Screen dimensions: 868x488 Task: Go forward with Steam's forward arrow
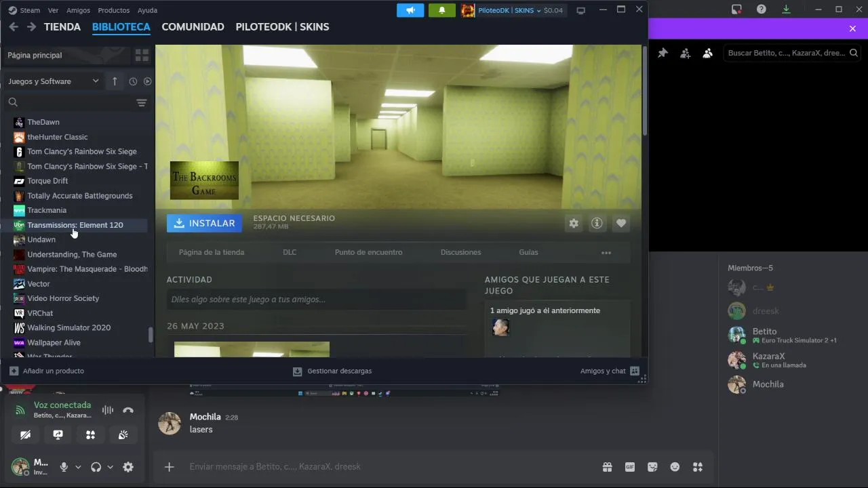click(x=31, y=26)
